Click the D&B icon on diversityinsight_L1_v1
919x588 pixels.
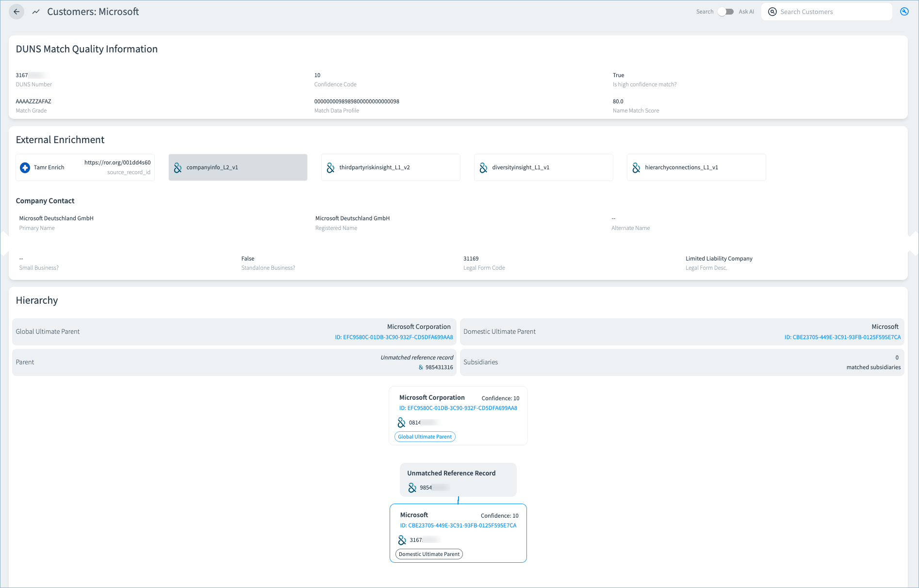[483, 168]
